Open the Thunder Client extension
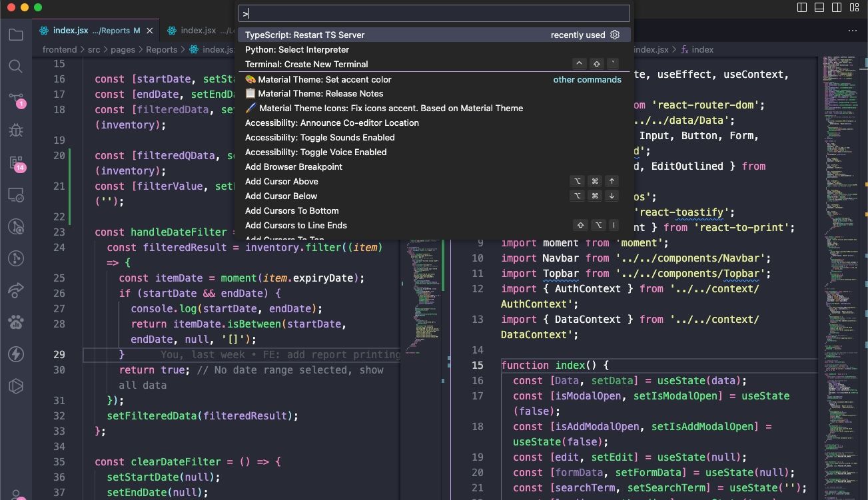The width and height of the screenshot is (868, 500). coord(15,354)
